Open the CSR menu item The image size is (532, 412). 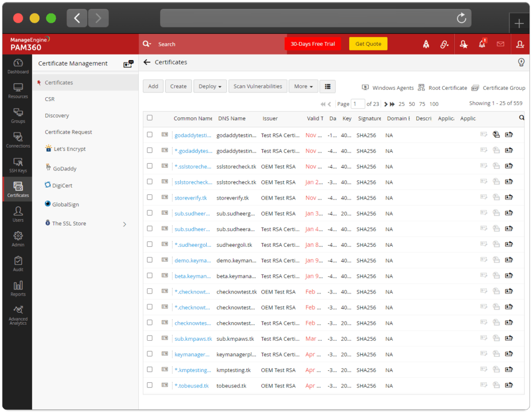(50, 99)
